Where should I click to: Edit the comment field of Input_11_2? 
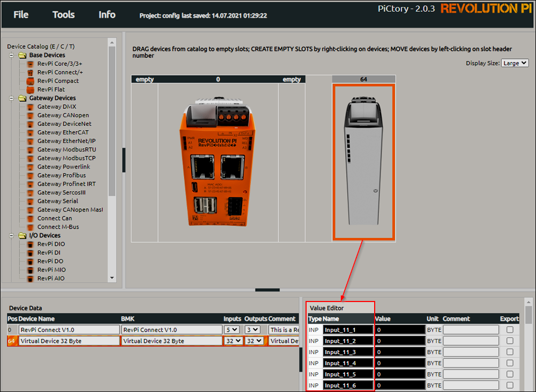coord(471,341)
